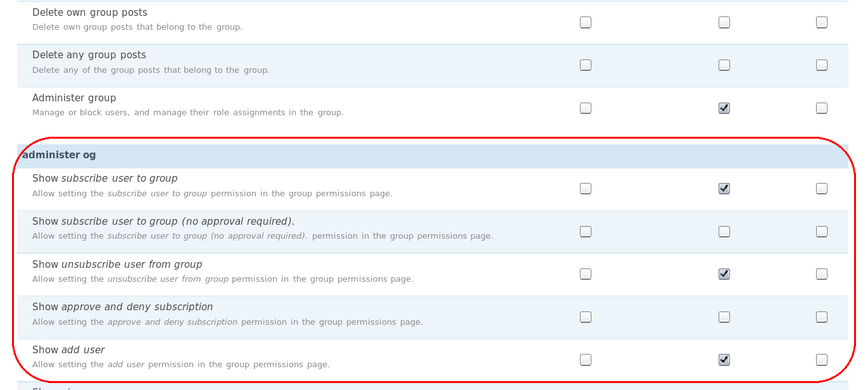This screenshot has width=868, height=390.
Task: Enable first checkbox for Administer group
Action: tap(585, 108)
